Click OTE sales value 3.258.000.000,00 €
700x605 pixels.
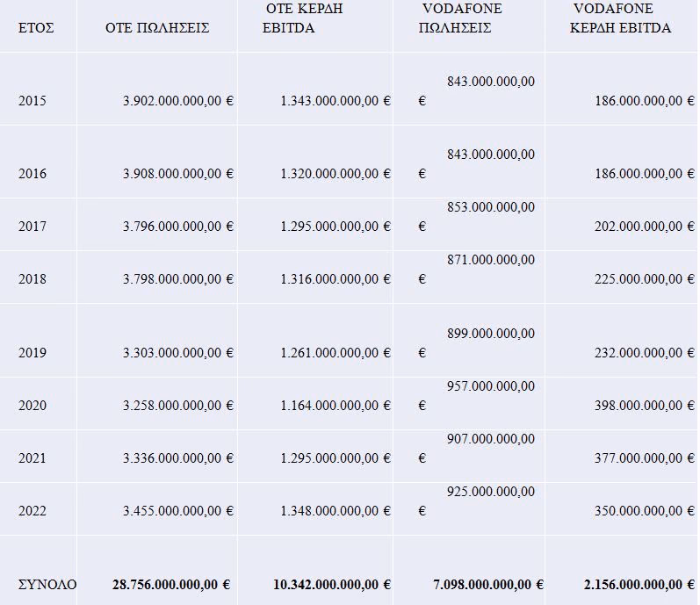(178, 406)
